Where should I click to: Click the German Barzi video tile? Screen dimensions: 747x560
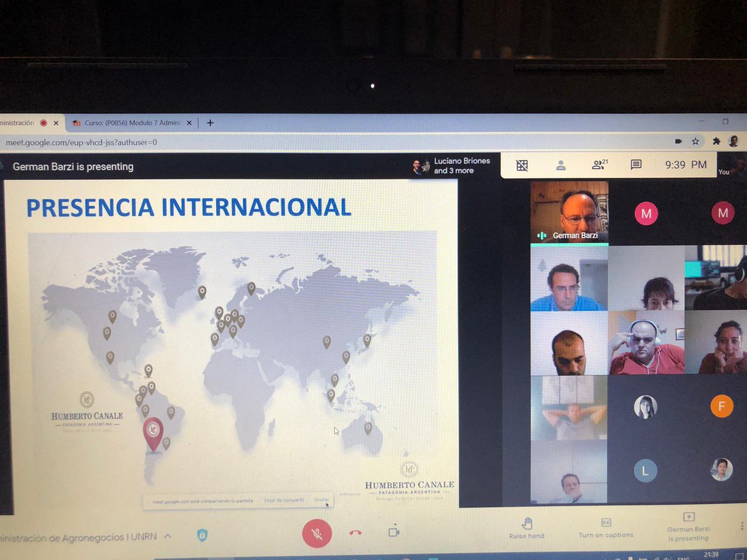pyautogui.click(x=569, y=212)
